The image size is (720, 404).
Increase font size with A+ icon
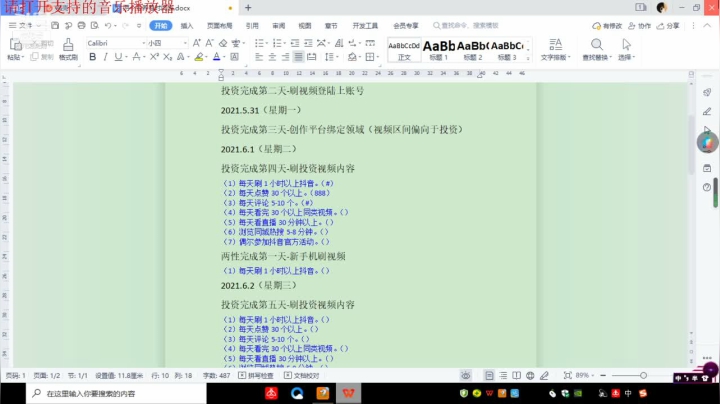[197, 43]
